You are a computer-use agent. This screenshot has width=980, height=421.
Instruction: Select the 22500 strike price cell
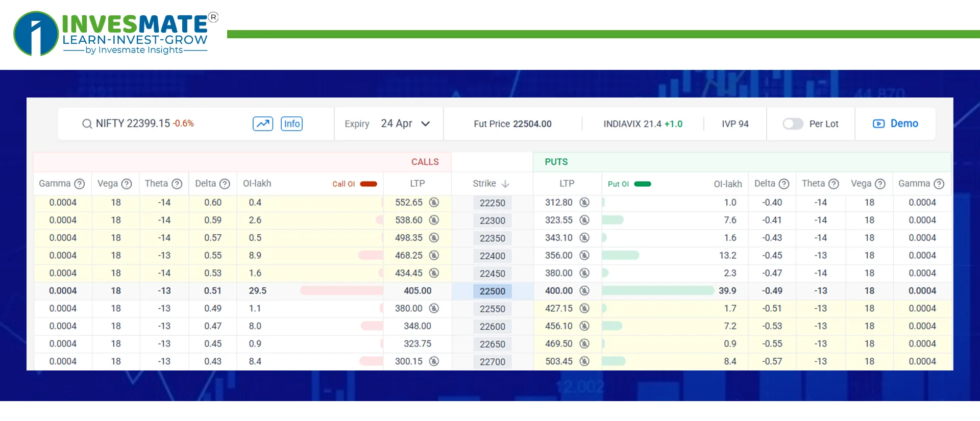point(492,291)
